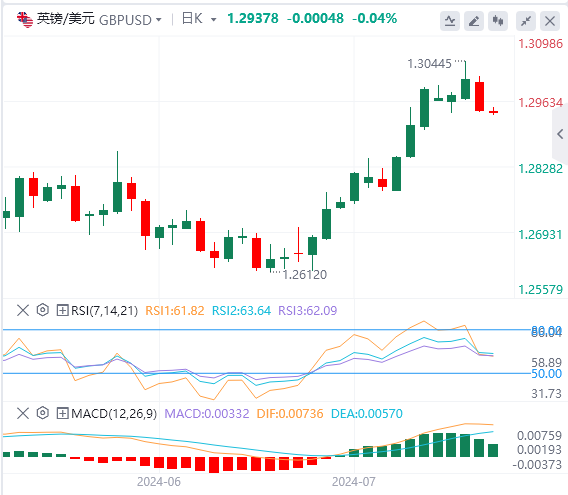Click the 2024-06 date axis label
The image size is (568, 495).
(x=159, y=482)
